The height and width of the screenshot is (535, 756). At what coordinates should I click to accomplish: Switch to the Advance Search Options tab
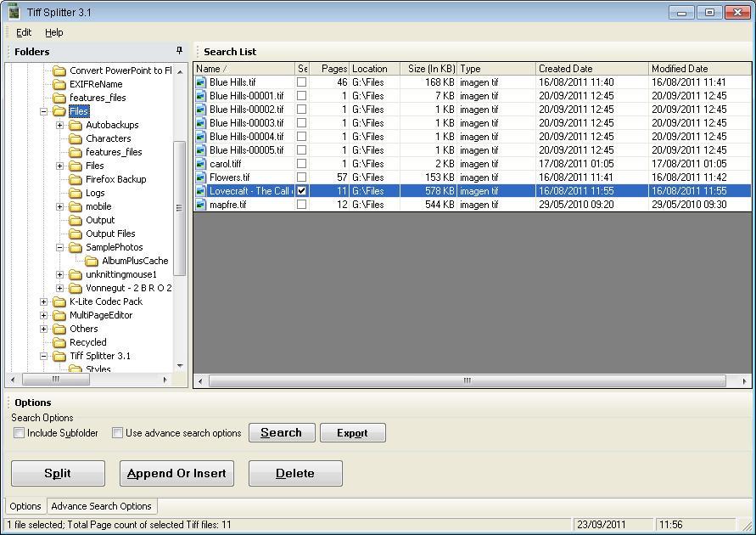(x=101, y=506)
